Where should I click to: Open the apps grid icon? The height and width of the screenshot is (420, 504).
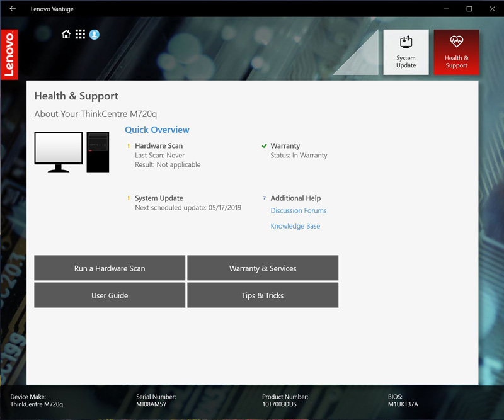80,35
